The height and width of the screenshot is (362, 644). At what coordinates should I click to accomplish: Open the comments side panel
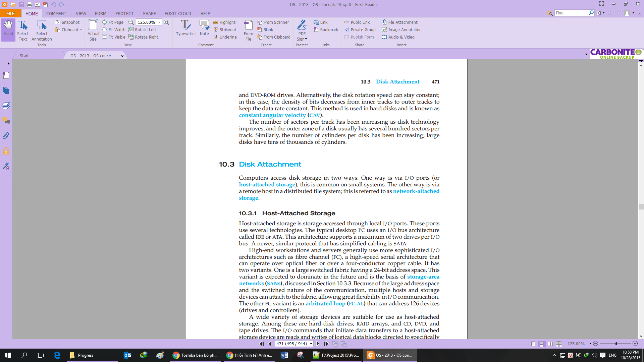click(x=6, y=121)
